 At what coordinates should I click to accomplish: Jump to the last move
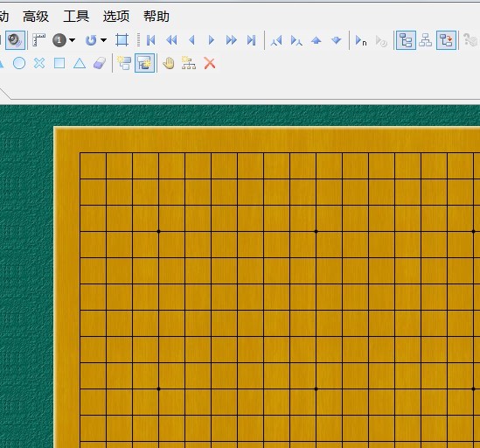tap(251, 40)
